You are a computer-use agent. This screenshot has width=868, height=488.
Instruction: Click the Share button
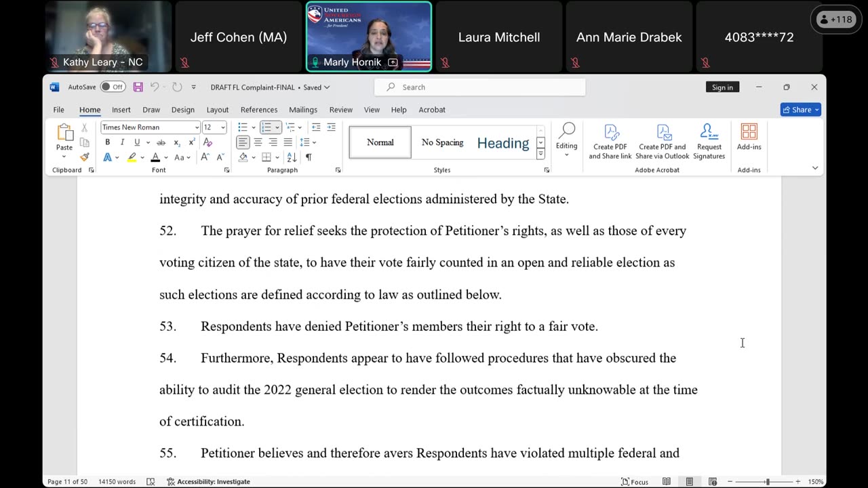click(801, 110)
